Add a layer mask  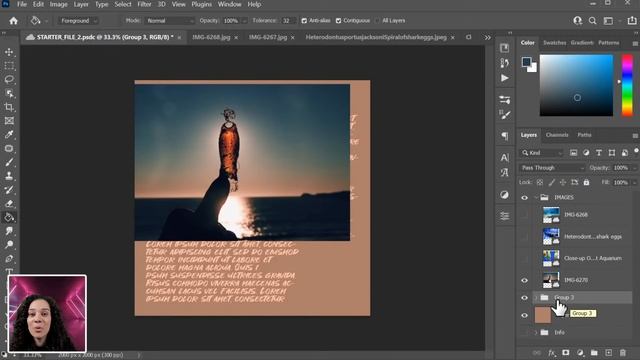[x=566, y=353]
